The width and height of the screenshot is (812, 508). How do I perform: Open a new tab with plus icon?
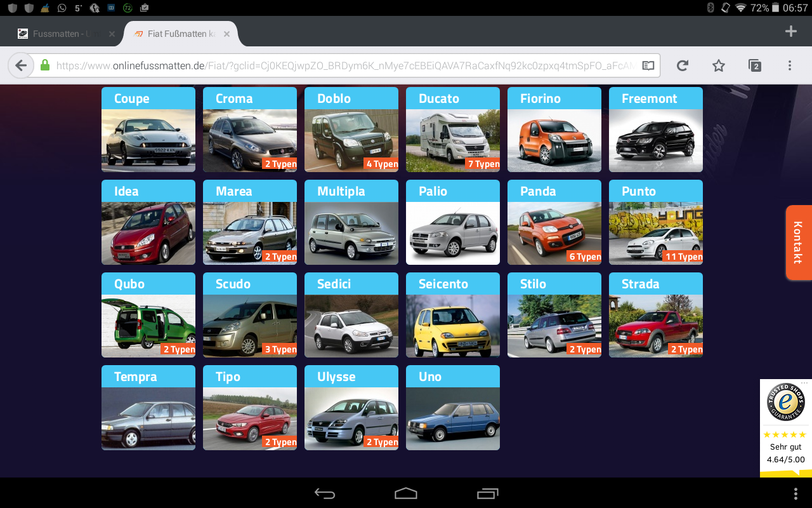click(790, 32)
